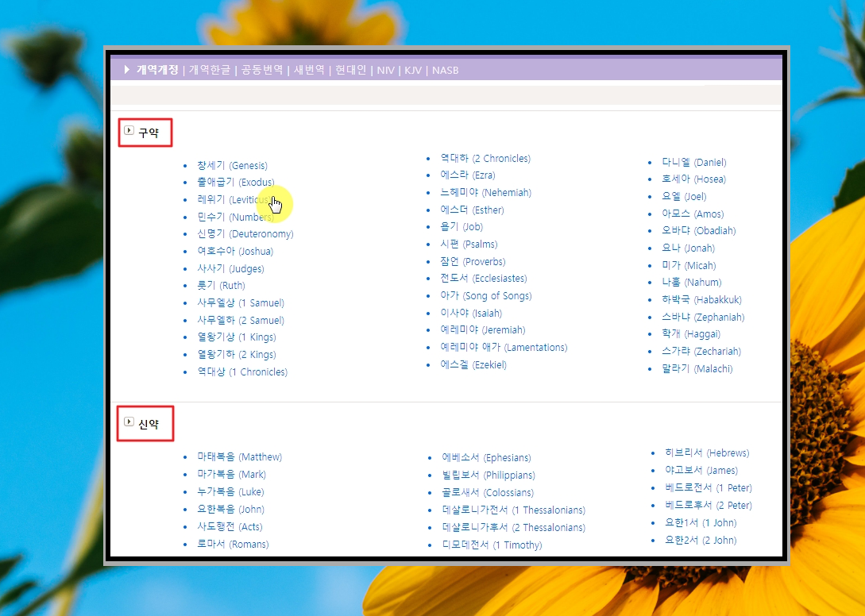Open 룻기 (Ruth)

coord(222,285)
